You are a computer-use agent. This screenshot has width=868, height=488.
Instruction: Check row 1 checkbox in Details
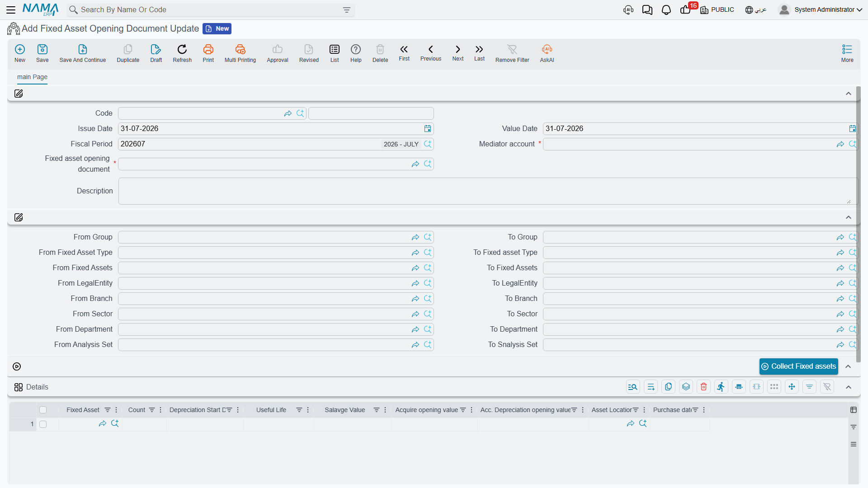pos(43,424)
